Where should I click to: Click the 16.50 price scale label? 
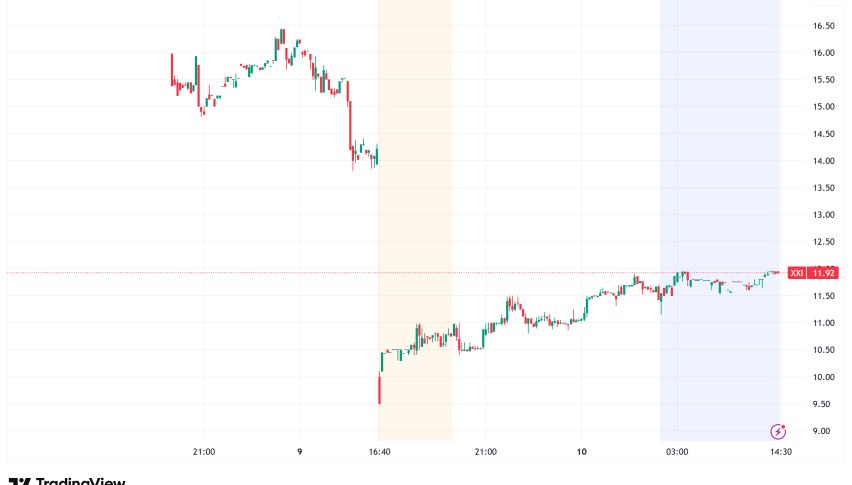(x=824, y=26)
